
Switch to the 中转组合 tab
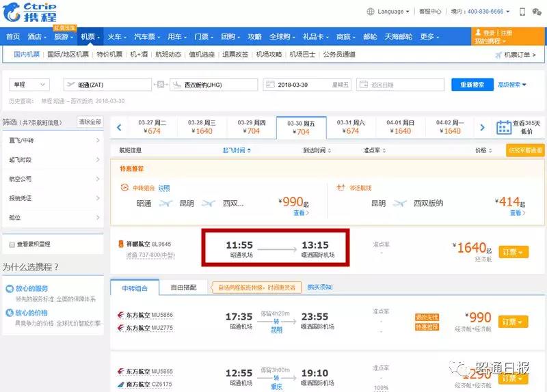(135, 288)
